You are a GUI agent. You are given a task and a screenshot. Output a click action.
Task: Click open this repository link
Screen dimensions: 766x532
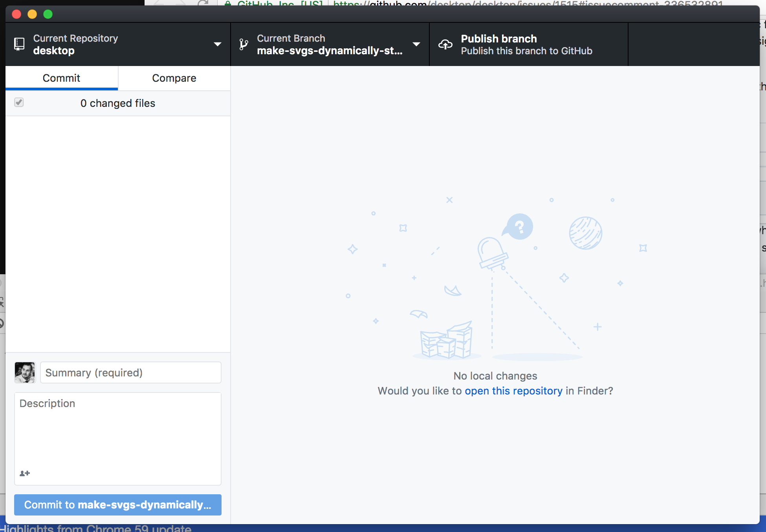point(513,391)
